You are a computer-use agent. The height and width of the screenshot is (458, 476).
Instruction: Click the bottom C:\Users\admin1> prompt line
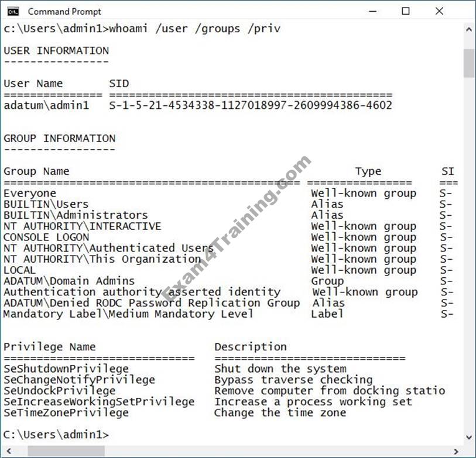click(56, 435)
